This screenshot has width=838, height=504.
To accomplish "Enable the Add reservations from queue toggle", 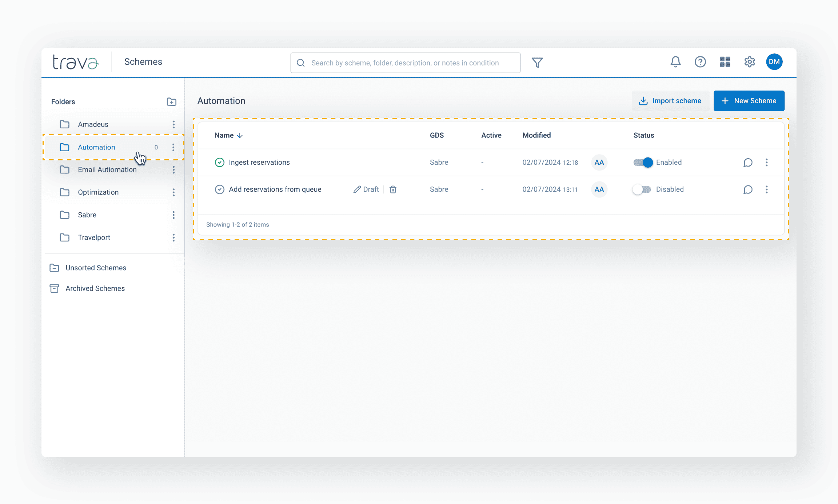I will click(642, 189).
